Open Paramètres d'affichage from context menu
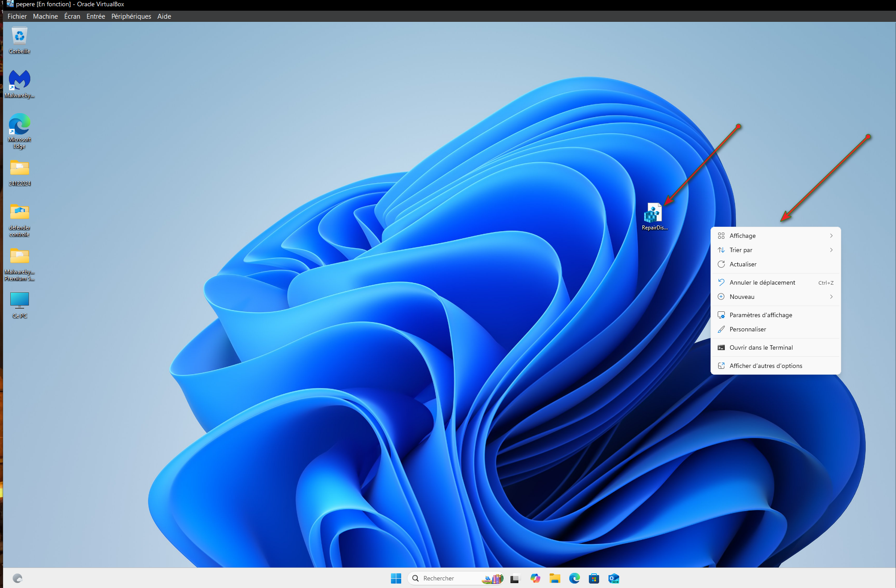Image resolution: width=896 pixels, height=588 pixels. (x=776, y=315)
